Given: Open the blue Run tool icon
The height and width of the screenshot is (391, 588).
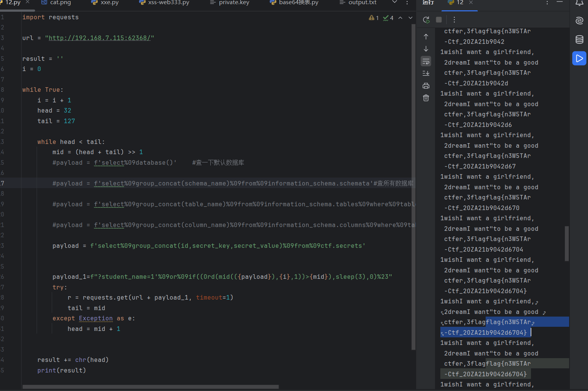Looking at the screenshot, I should [579, 58].
